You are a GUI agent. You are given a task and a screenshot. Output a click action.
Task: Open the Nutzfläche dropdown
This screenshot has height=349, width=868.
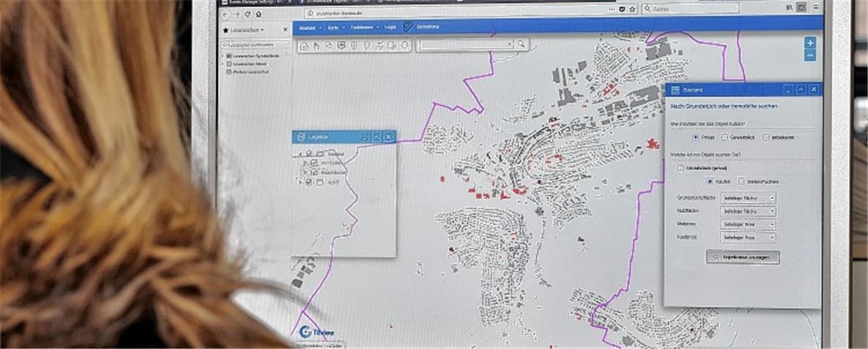click(x=748, y=211)
